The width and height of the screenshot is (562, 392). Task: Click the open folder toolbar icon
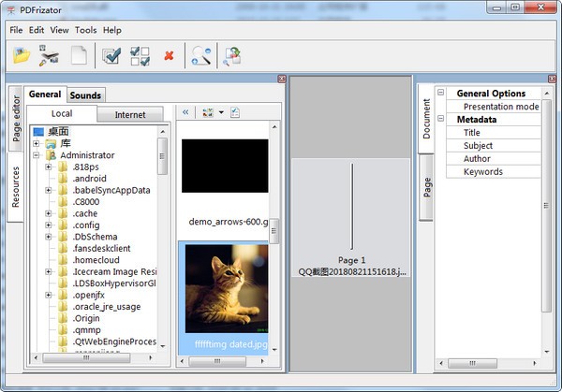[22, 57]
